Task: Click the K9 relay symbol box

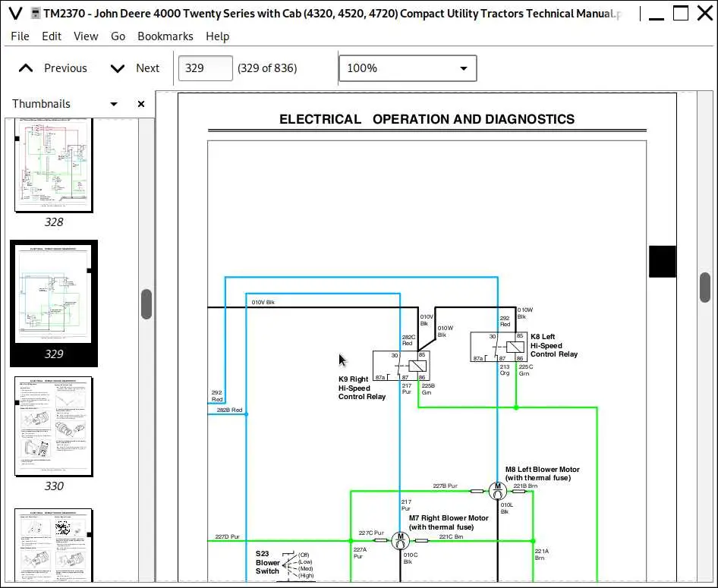Action: click(402, 366)
